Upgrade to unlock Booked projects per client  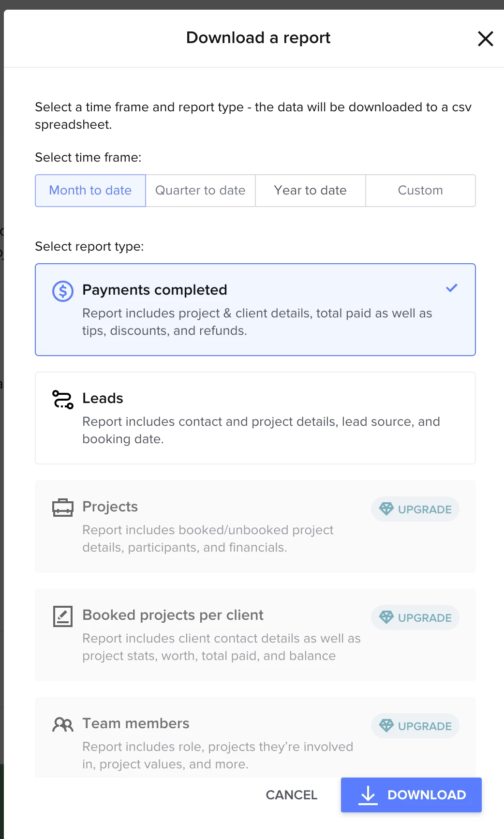pyautogui.click(x=415, y=617)
